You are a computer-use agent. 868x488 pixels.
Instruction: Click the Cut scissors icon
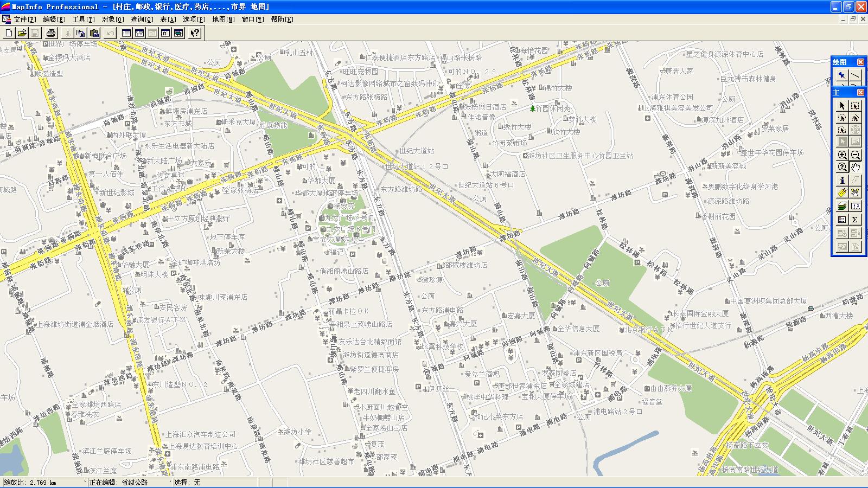point(68,33)
